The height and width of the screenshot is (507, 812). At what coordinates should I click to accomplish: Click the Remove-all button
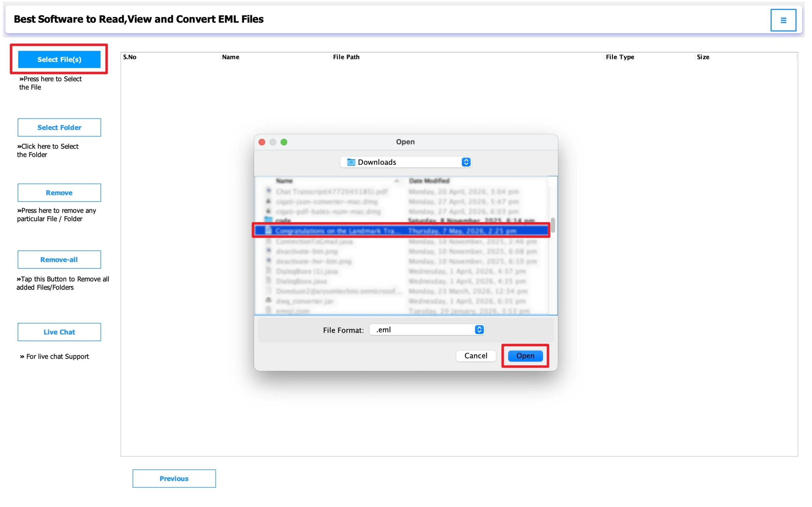59,260
